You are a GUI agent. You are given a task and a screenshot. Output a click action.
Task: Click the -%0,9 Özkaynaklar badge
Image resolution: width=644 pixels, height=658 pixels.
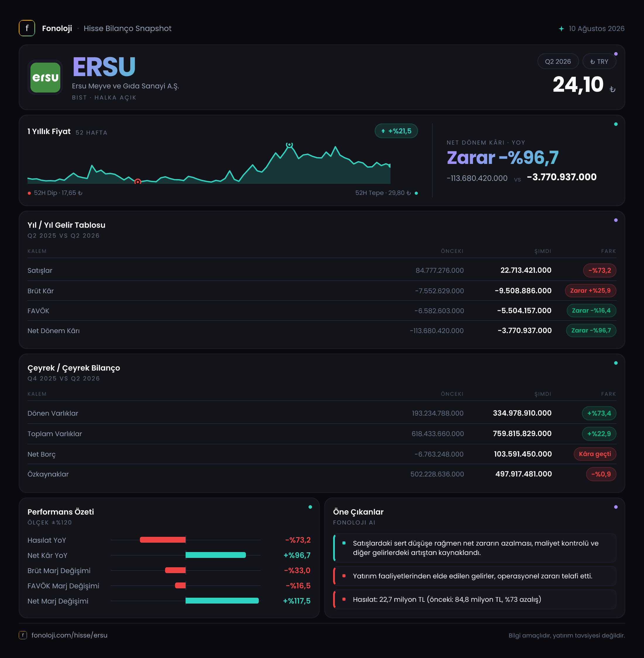click(601, 474)
